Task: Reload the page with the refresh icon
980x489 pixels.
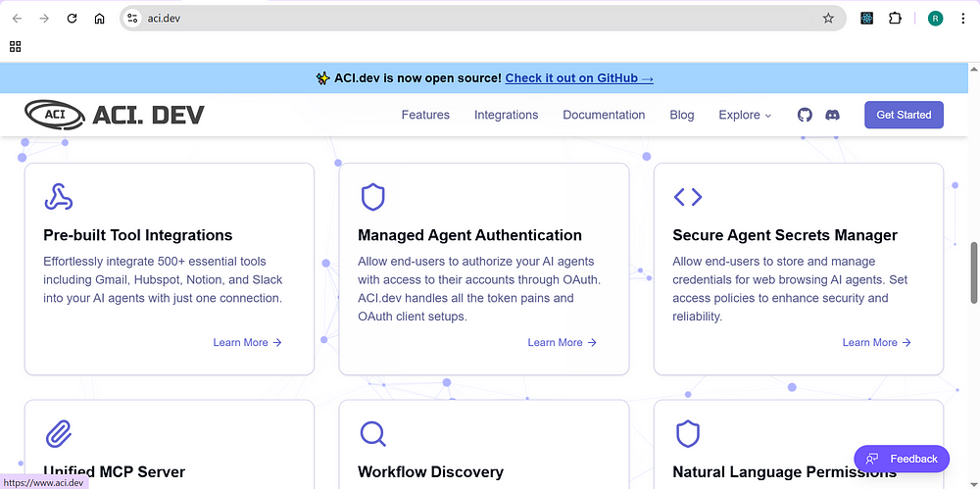Action: pos(72,19)
